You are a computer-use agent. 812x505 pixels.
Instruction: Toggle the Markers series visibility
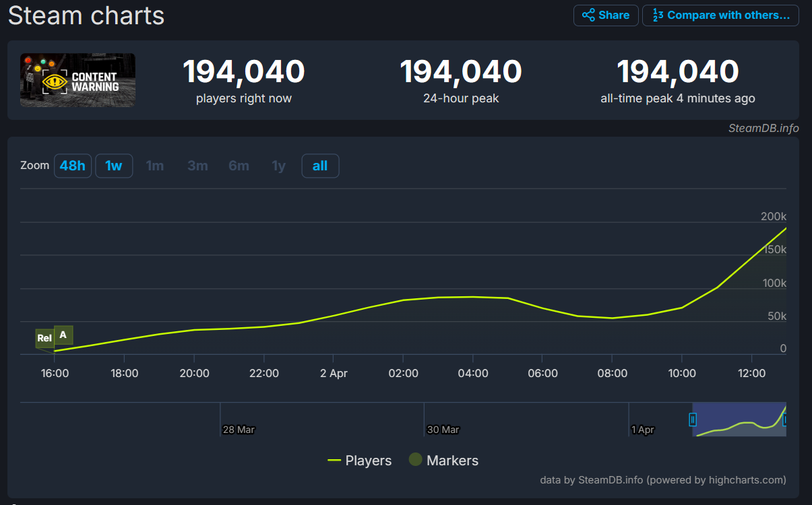[452, 461]
